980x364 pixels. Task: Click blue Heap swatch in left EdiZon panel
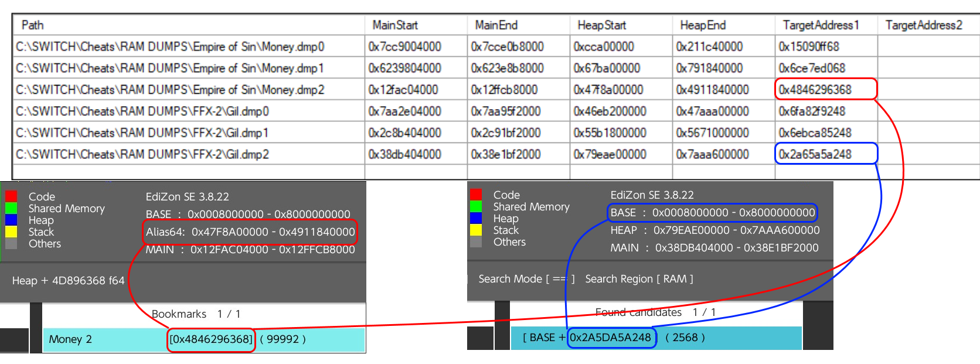pos(11,220)
